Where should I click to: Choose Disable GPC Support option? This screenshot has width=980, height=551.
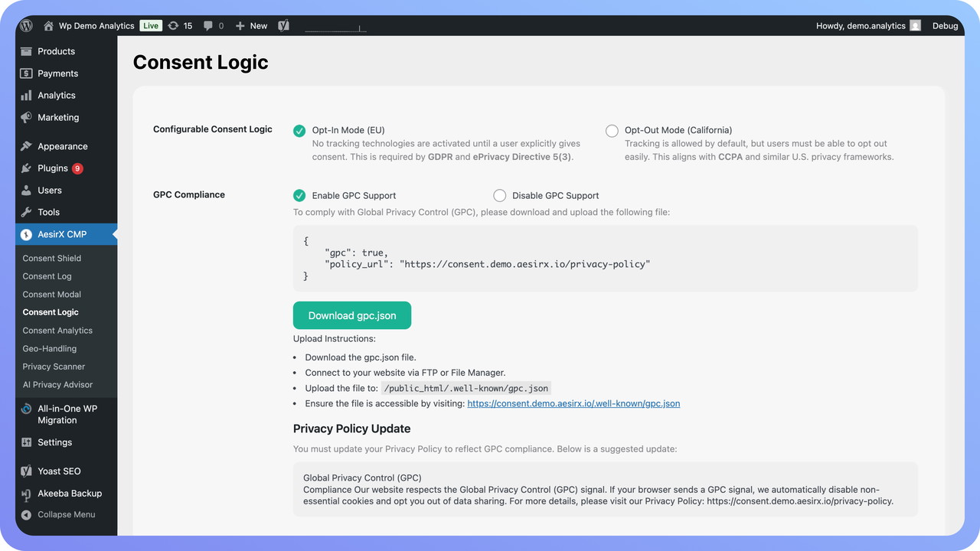(x=500, y=195)
